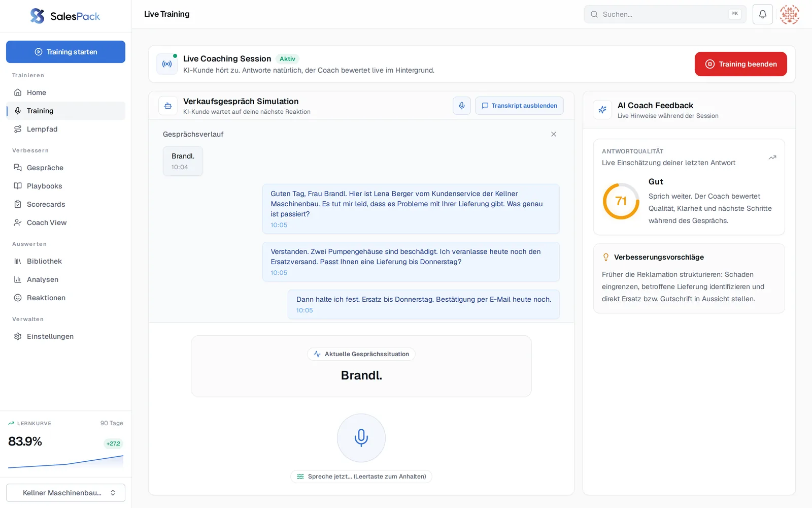
Task: Open notifications bell
Action: pyautogui.click(x=763, y=14)
